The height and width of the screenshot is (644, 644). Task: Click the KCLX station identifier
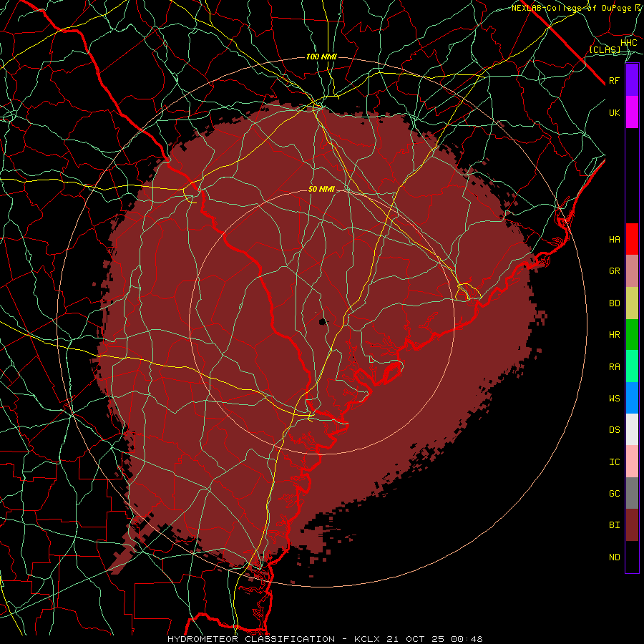point(367,639)
